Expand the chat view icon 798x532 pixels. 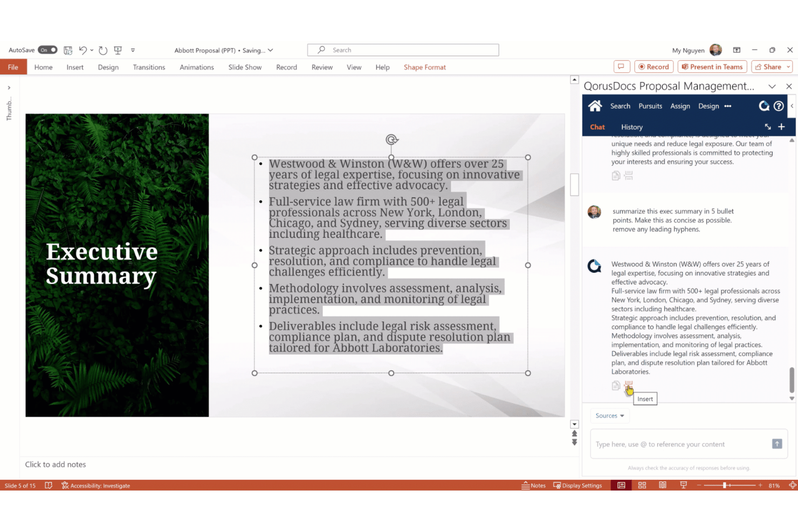point(768,127)
